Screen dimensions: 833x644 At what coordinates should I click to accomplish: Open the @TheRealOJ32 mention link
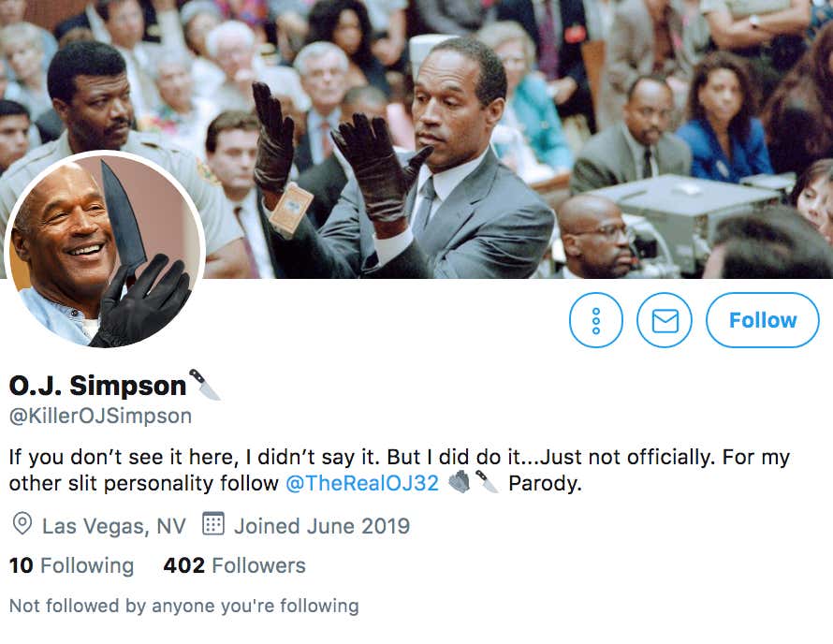(x=362, y=483)
